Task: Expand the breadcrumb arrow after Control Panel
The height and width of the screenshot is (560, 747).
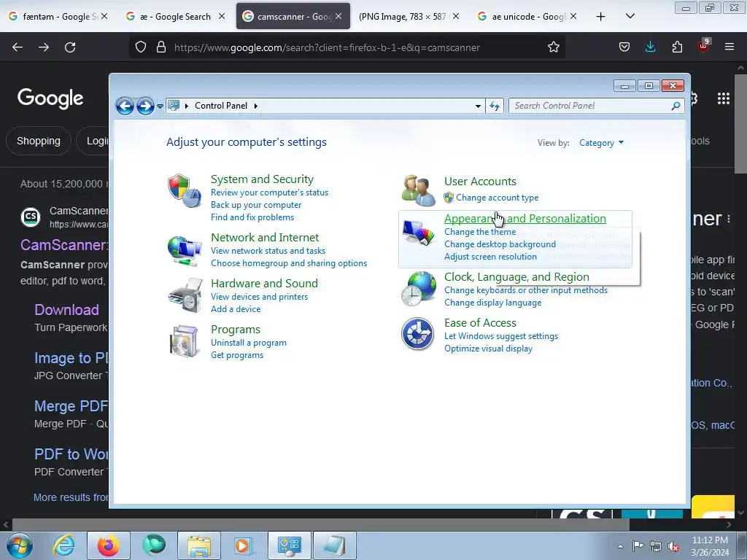Action: 256,106
